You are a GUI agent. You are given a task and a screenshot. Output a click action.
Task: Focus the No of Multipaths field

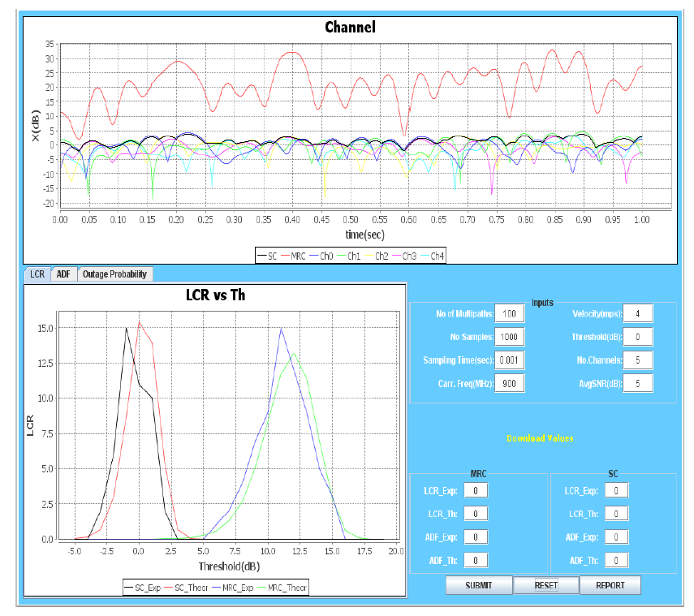tap(510, 314)
